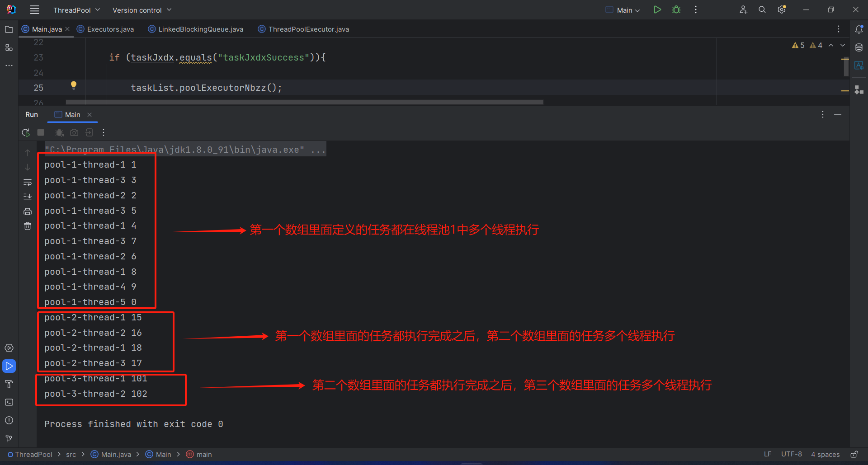This screenshot has height=465, width=868.
Task: Toggle file read-only lock in status bar
Action: (x=854, y=454)
